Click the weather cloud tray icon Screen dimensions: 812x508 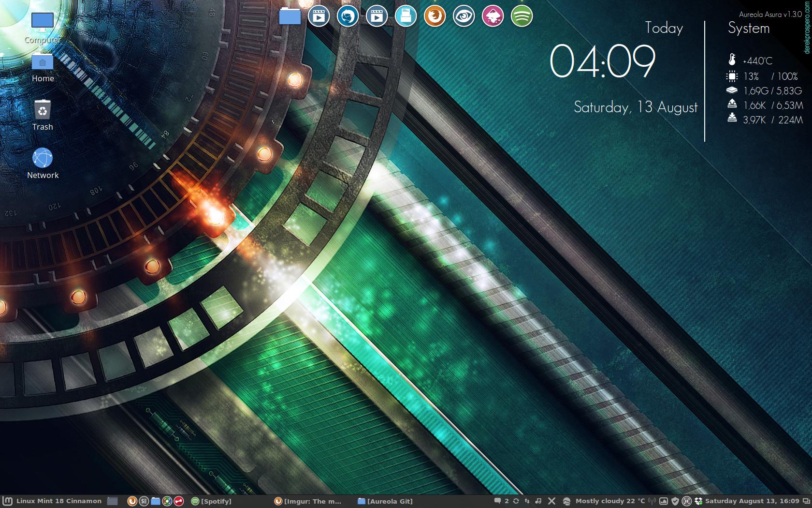click(567, 501)
